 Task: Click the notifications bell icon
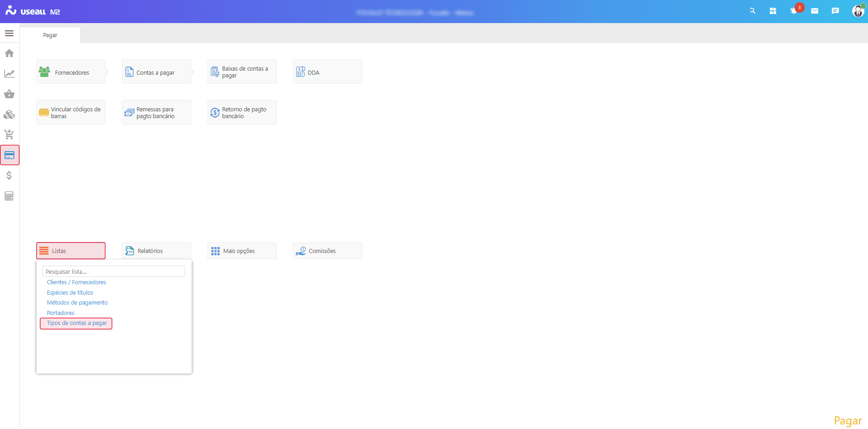[793, 11]
